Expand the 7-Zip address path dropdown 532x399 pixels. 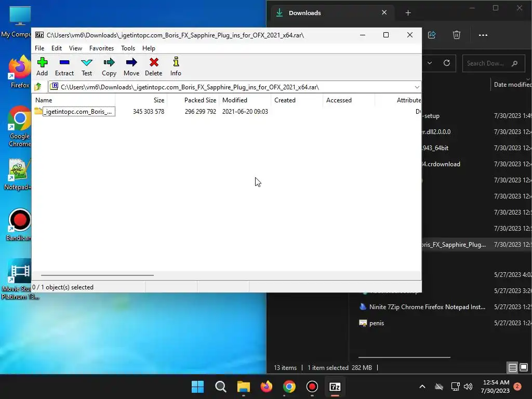(417, 87)
